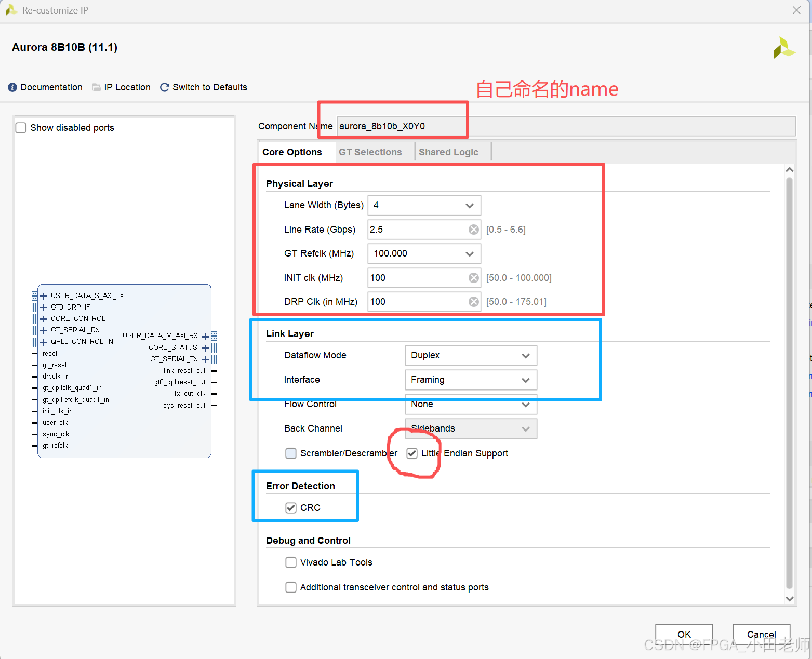Click the init_clk_in port label
The height and width of the screenshot is (659, 812).
58,411
